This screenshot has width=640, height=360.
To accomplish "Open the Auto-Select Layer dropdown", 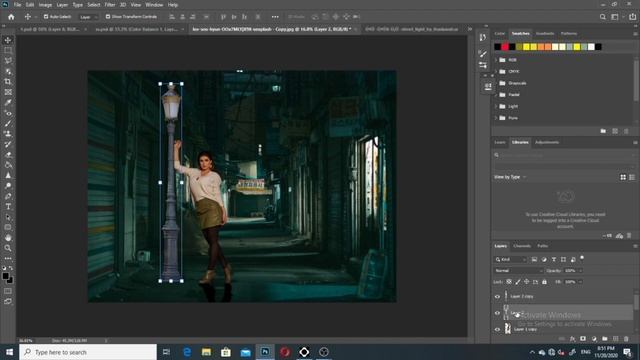I will (x=89, y=17).
